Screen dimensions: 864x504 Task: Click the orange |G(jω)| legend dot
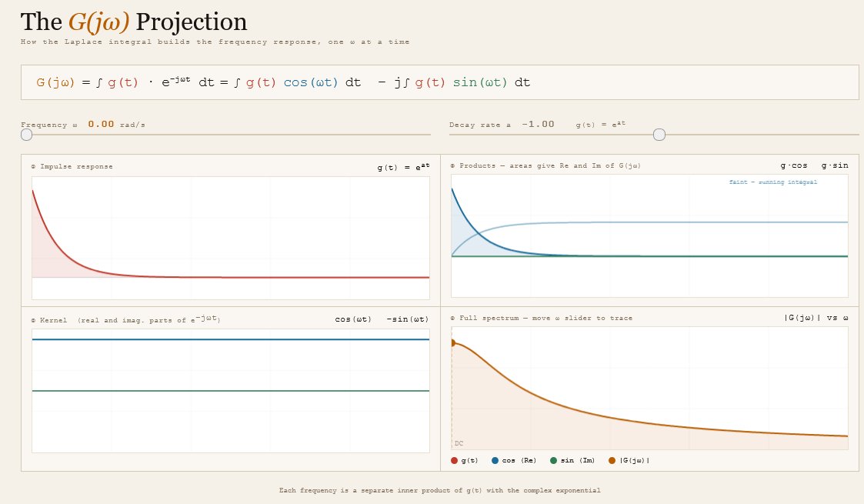click(x=612, y=460)
